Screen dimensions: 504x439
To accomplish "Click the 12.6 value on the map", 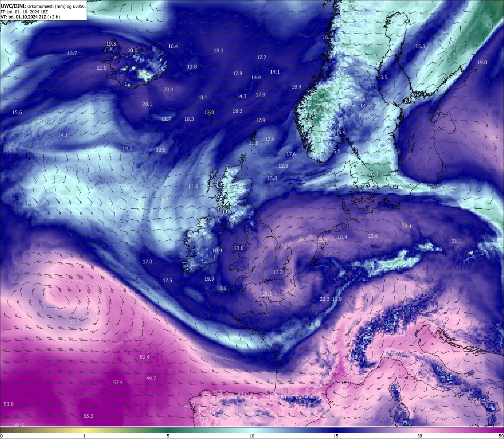I will [270, 139].
